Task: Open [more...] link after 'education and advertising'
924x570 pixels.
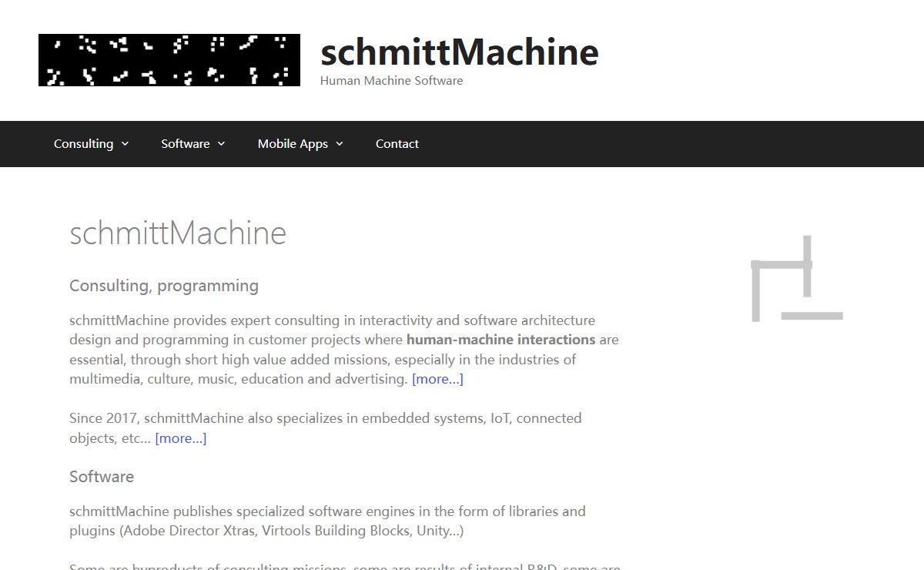Action: [x=437, y=379]
